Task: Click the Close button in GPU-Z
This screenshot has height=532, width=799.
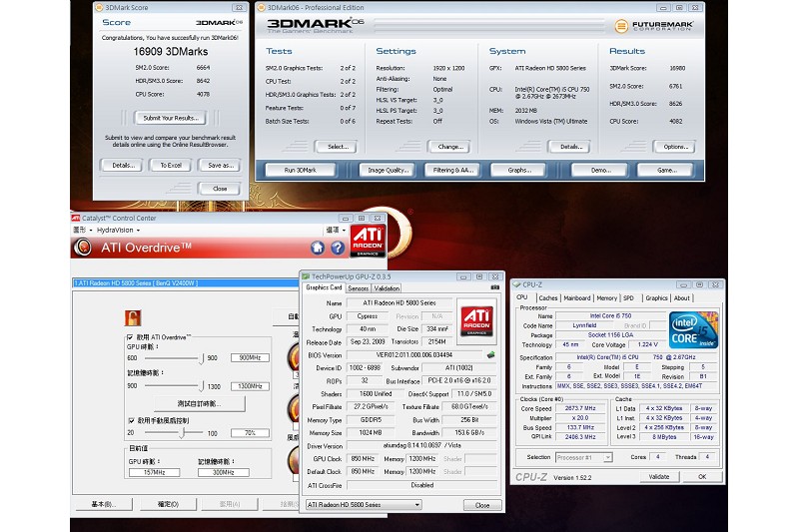Action: [482, 505]
